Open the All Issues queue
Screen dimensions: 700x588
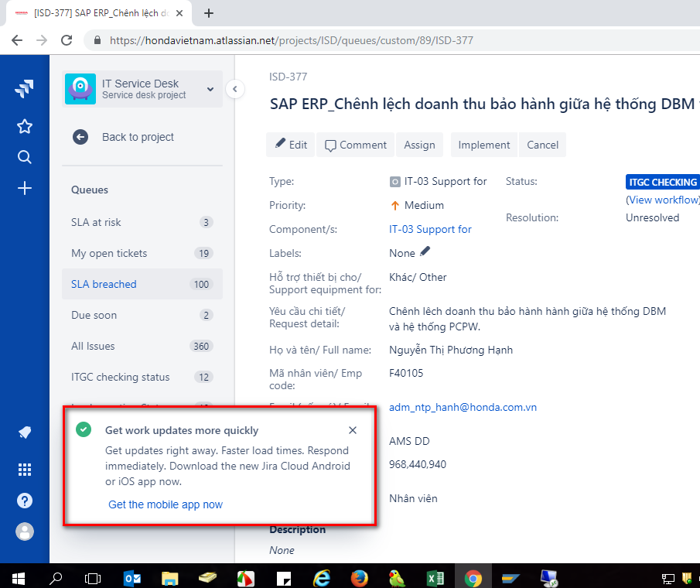coord(142,346)
